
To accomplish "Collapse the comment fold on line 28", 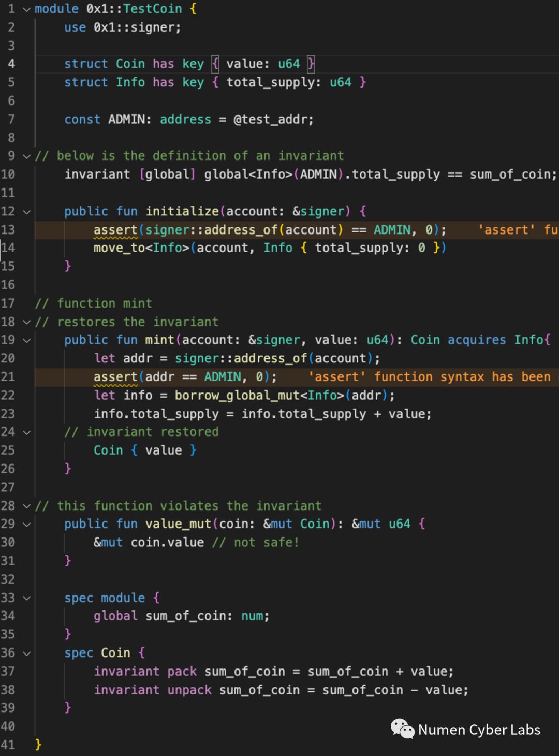I will click(26, 506).
